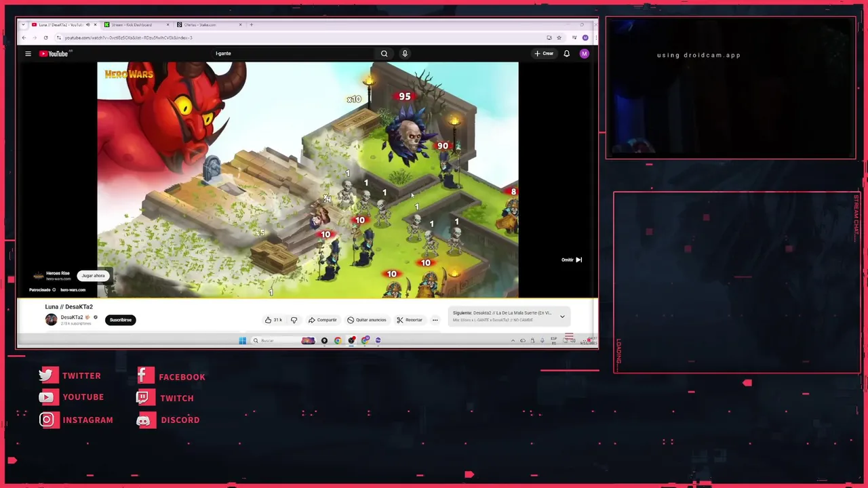Viewport: 868px width, 488px height.
Task: Close the Stake.com tab
Action: pos(240,25)
